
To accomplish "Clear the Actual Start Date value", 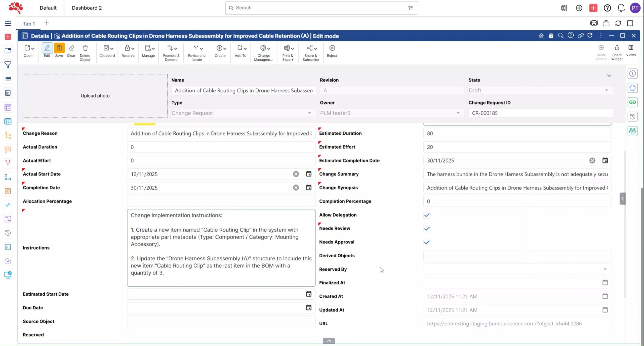I will 296,174.
